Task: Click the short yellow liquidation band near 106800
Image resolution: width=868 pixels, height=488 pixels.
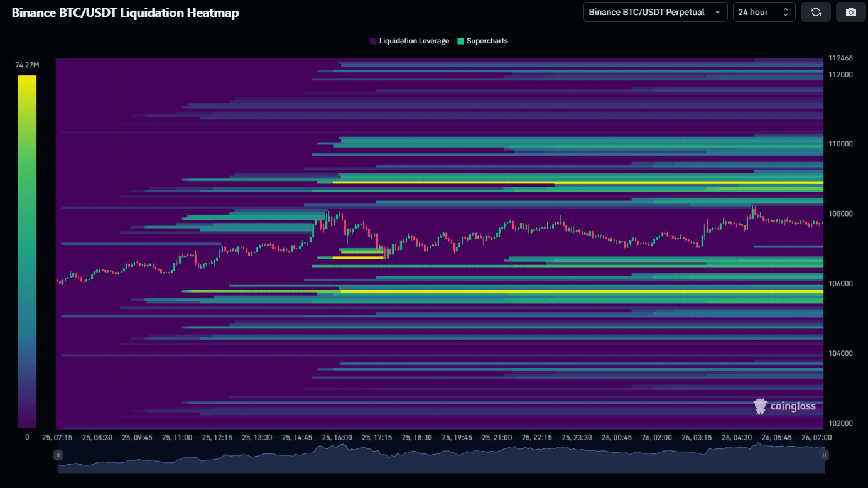Action: 358,258
